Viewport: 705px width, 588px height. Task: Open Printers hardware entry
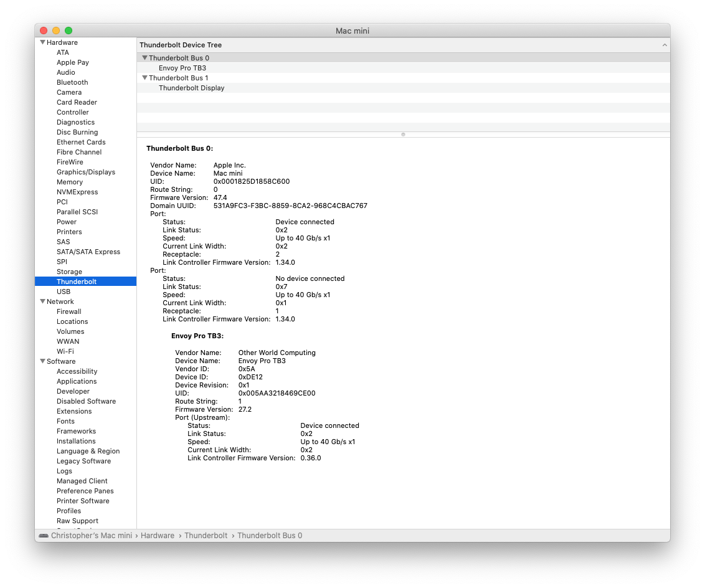(69, 232)
